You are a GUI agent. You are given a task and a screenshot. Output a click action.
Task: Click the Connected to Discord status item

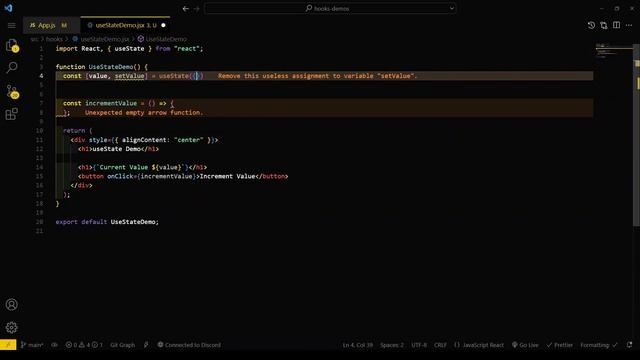189,345
